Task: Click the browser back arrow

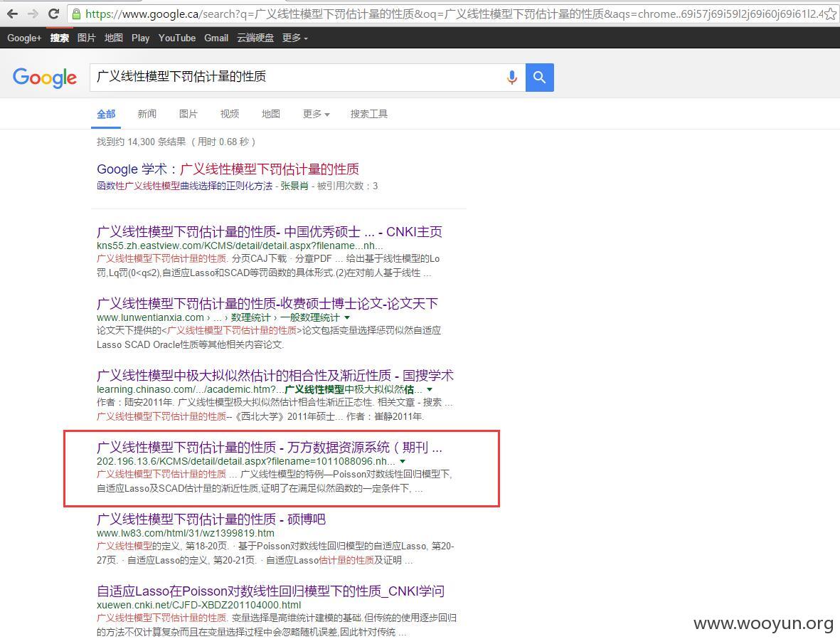Action: click(13, 14)
